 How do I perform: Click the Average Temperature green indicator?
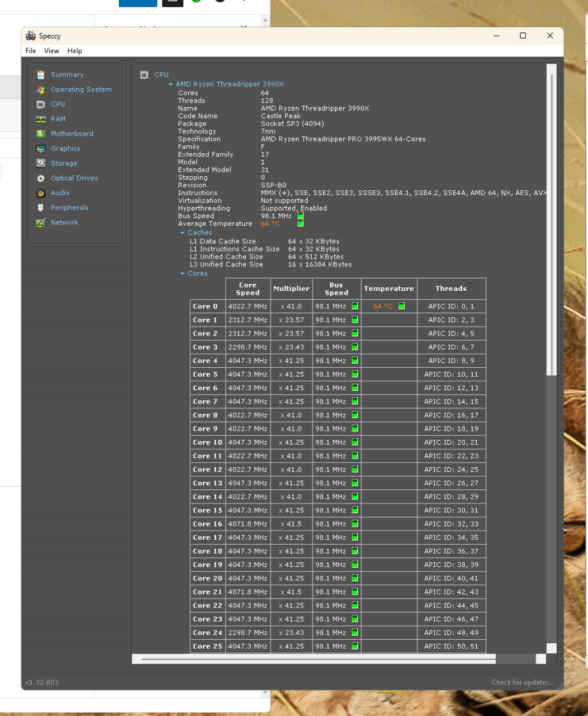(301, 223)
